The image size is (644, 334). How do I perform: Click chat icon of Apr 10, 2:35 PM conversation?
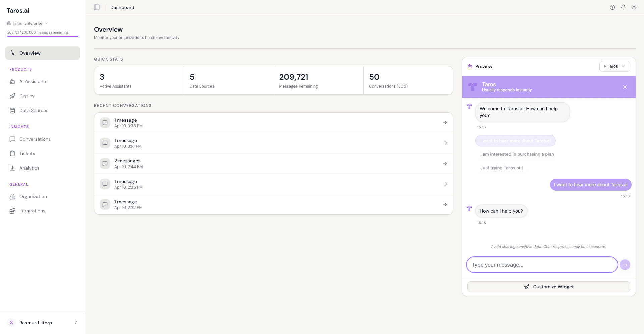tap(105, 184)
